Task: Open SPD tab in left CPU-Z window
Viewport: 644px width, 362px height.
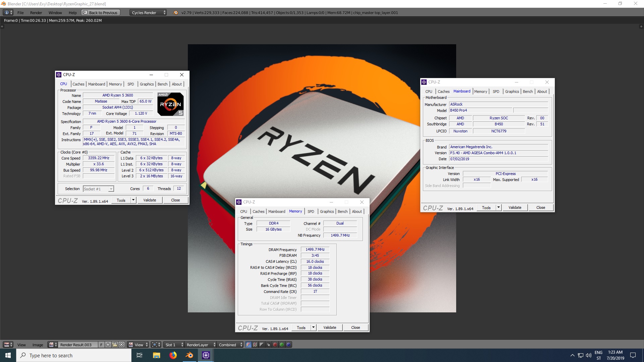Action: [131, 84]
